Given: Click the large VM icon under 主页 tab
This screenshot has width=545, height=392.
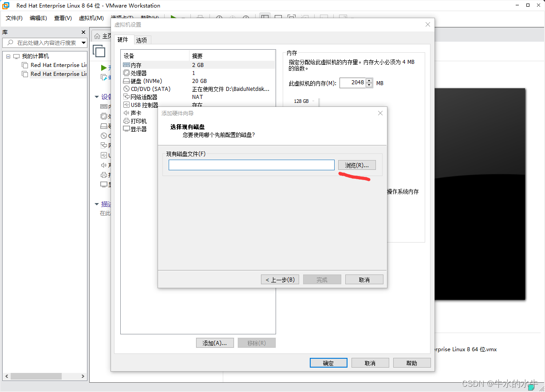Looking at the screenshot, I should click(99, 51).
